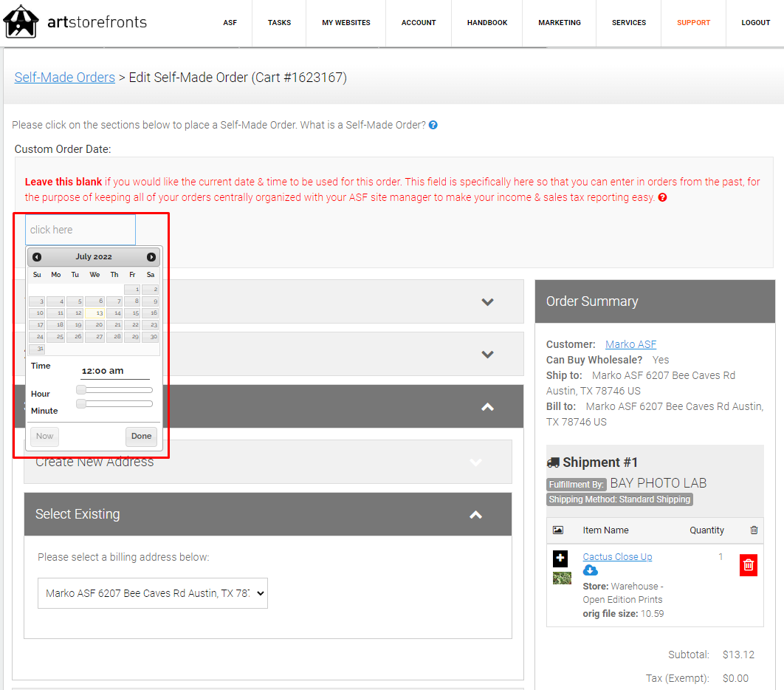Open the Cactus Close Up thumbnail image

coord(562,578)
